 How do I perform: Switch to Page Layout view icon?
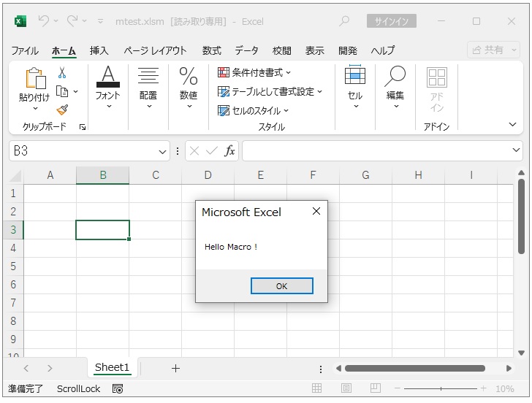[x=346, y=388]
